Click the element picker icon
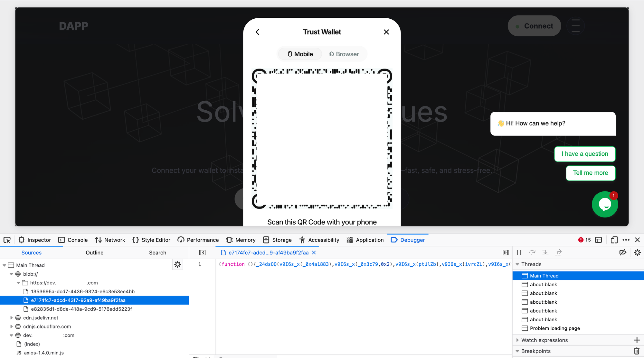This screenshot has height=358, width=644. pos(7,240)
